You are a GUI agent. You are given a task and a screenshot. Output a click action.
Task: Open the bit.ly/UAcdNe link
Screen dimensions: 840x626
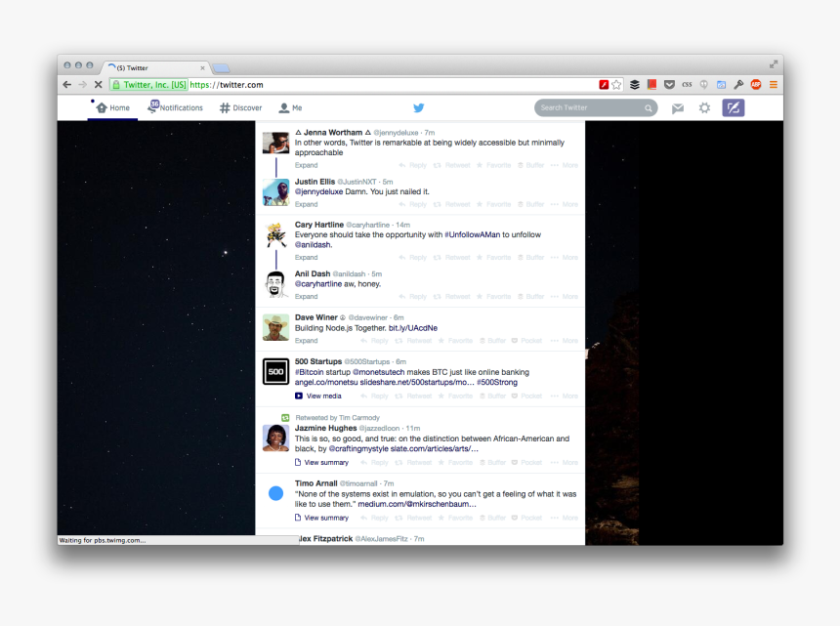(412, 328)
